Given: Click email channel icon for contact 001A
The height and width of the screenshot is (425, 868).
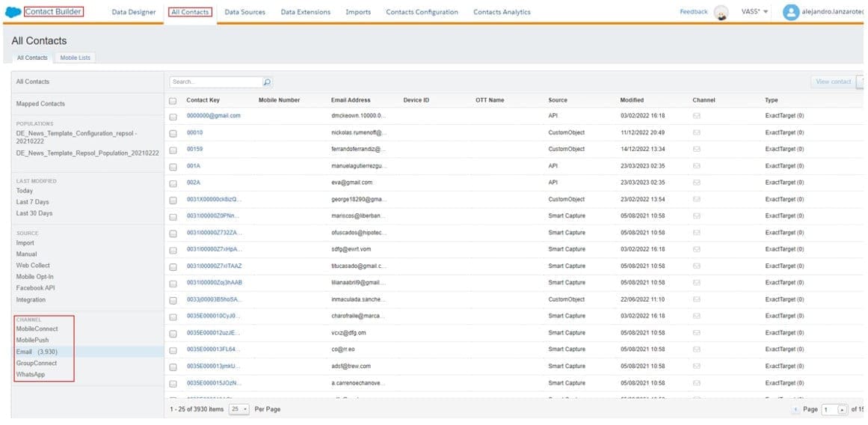Looking at the screenshot, I should tap(697, 166).
